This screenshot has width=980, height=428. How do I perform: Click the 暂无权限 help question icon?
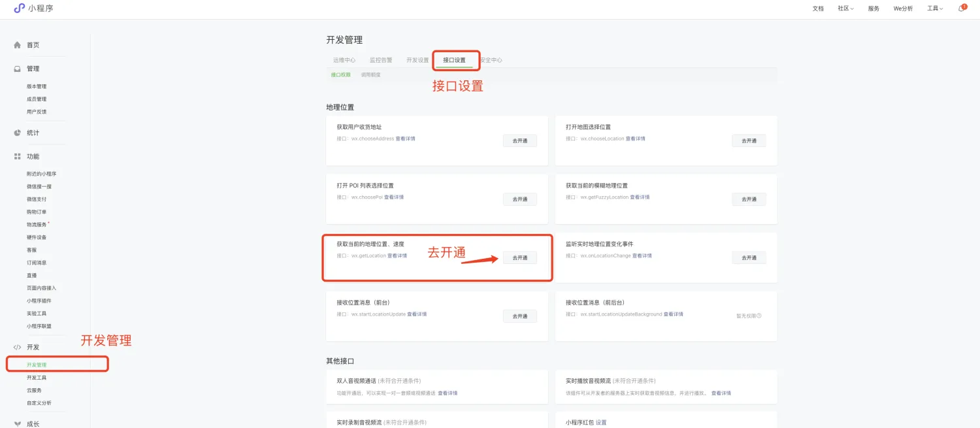pyautogui.click(x=759, y=316)
